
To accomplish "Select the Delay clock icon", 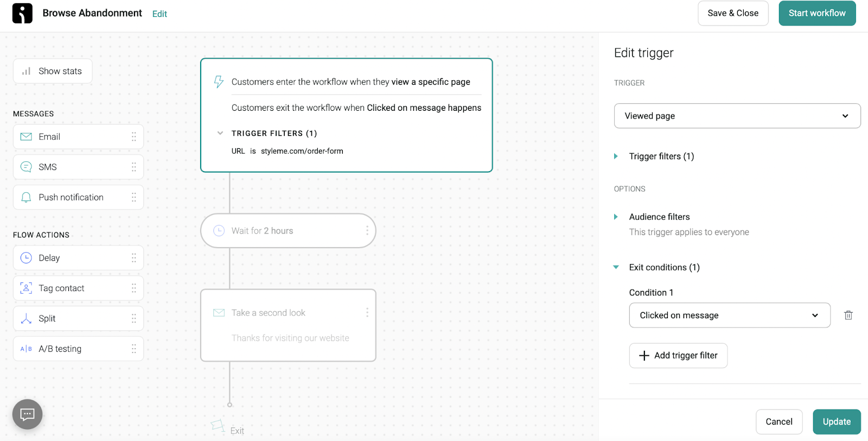I will 25,257.
